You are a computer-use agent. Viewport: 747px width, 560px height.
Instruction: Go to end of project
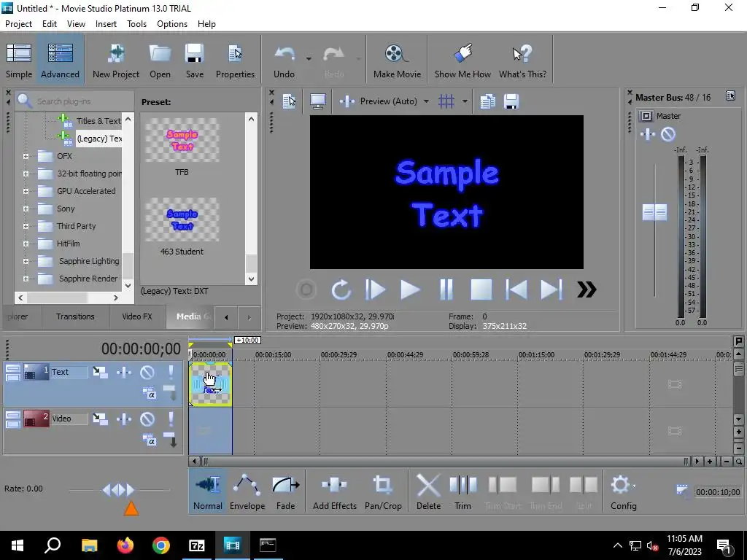[x=551, y=289]
